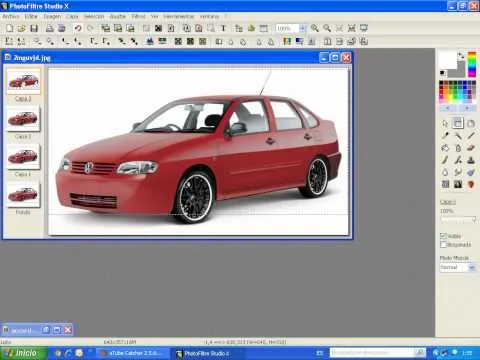The height and width of the screenshot is (360, 480).
Task: Click the Auto levels icon starting the filter toolbar
Action: 9,41
